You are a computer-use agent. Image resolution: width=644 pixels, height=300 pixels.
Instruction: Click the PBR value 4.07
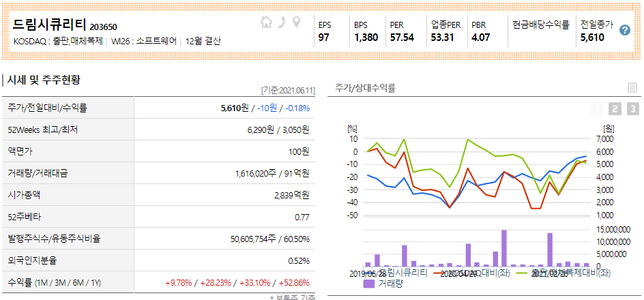(480, 37)
